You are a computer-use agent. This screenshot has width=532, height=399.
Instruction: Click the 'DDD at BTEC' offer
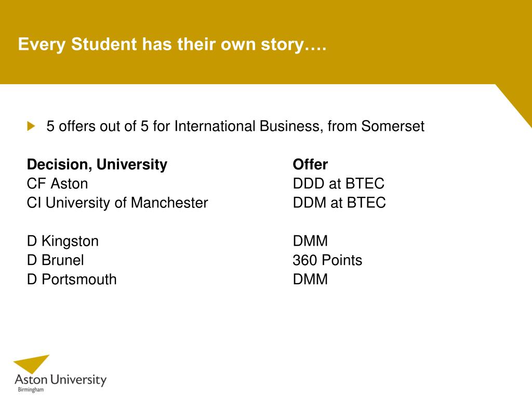[339, 183]
